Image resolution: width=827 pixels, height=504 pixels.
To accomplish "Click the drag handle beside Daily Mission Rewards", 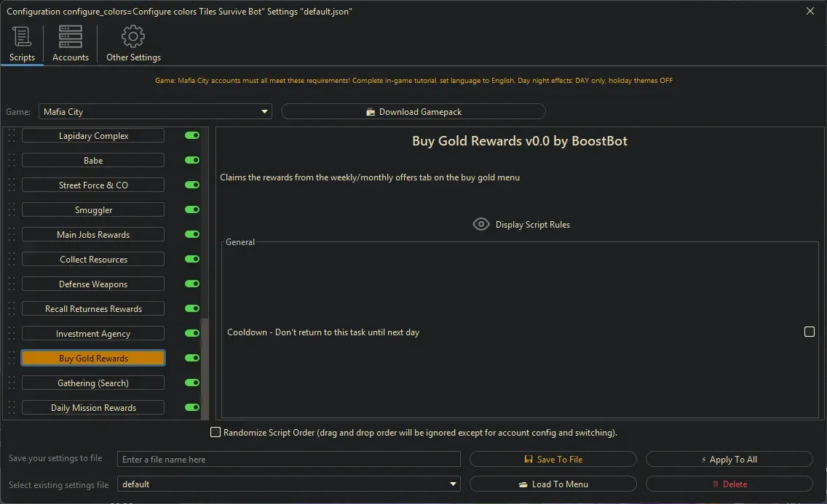I will pos(10,407).
